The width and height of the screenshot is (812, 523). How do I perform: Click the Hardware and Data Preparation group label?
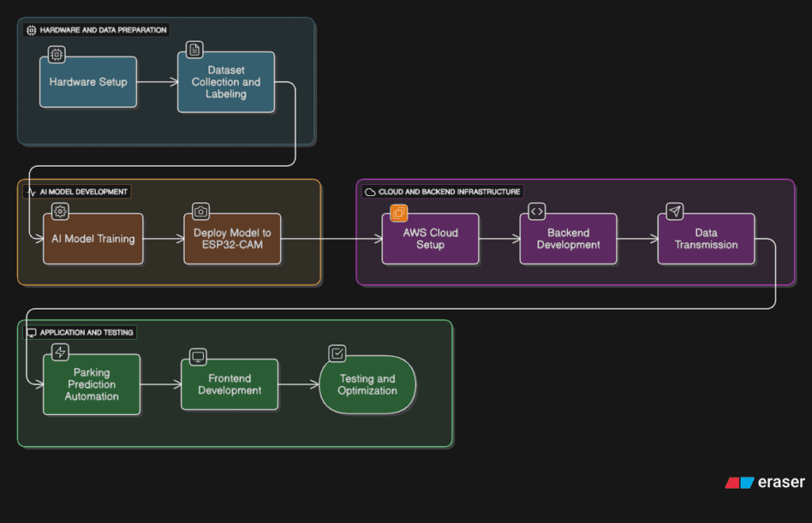click(x=97, y=30)
